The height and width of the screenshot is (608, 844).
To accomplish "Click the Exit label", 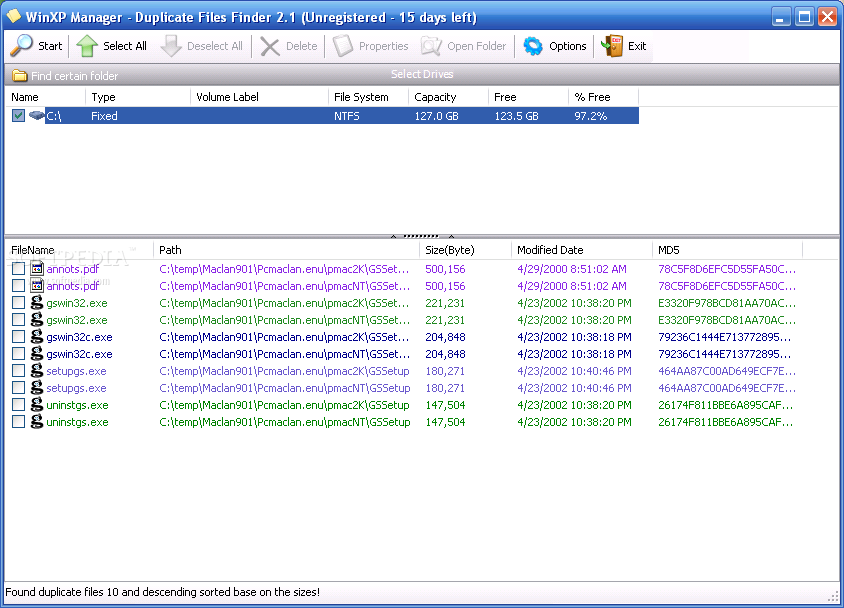I will (x=637, y=46).
